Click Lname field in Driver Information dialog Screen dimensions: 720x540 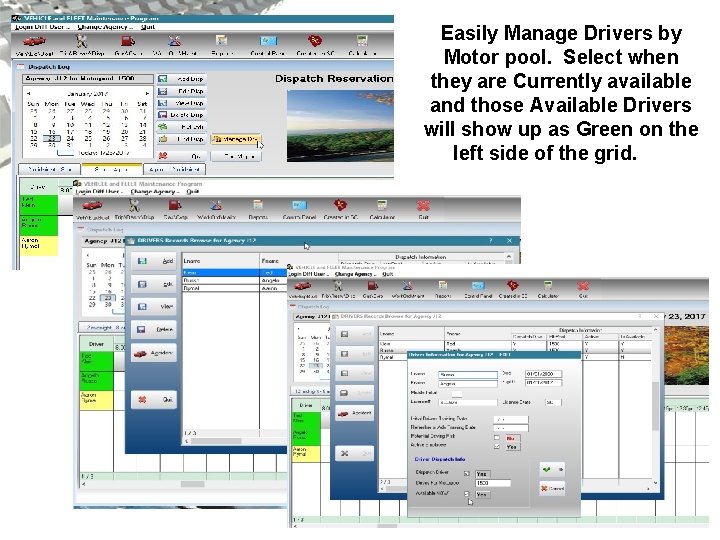pyautogui.click(x=467, y=374)
